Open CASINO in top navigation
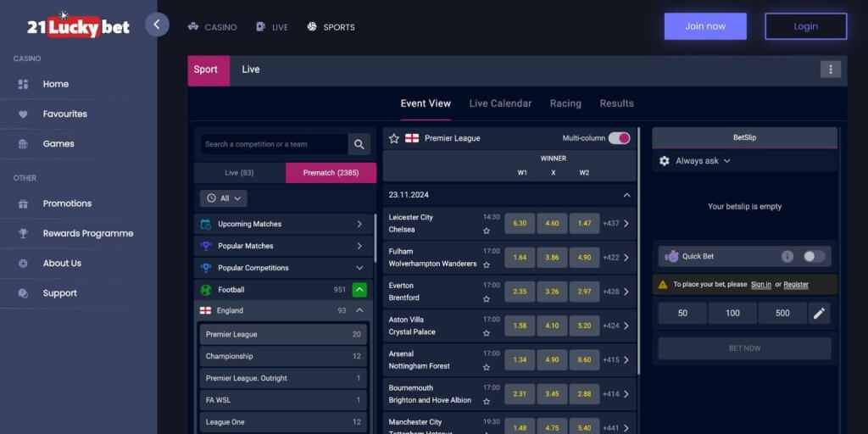The height and width of the screenshot is (434, 868). pos(212,26)
